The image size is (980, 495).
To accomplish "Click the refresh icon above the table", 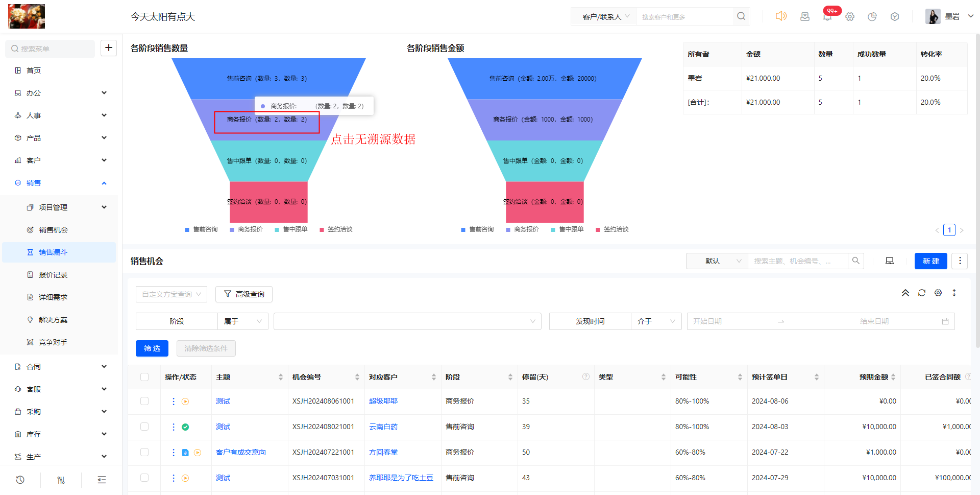I will point(922,293).
